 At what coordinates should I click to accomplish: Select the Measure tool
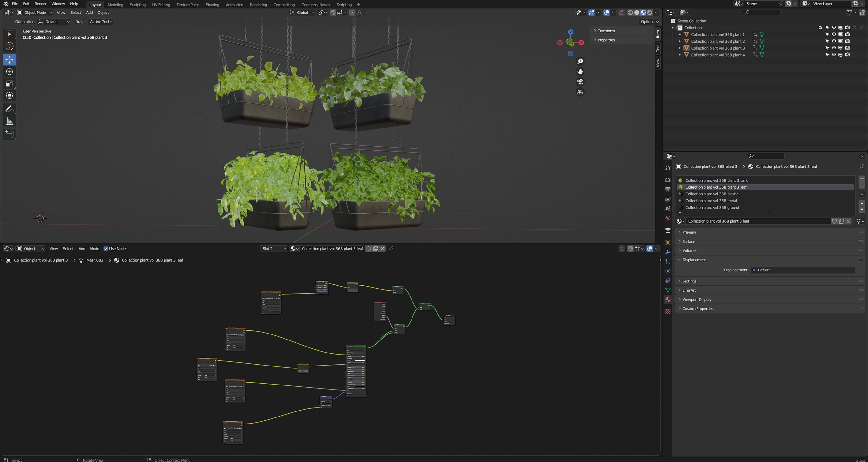click(x=9, y=121)
